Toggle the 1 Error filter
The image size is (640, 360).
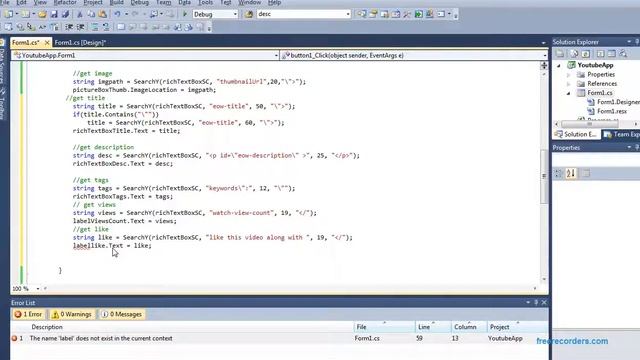28,314
